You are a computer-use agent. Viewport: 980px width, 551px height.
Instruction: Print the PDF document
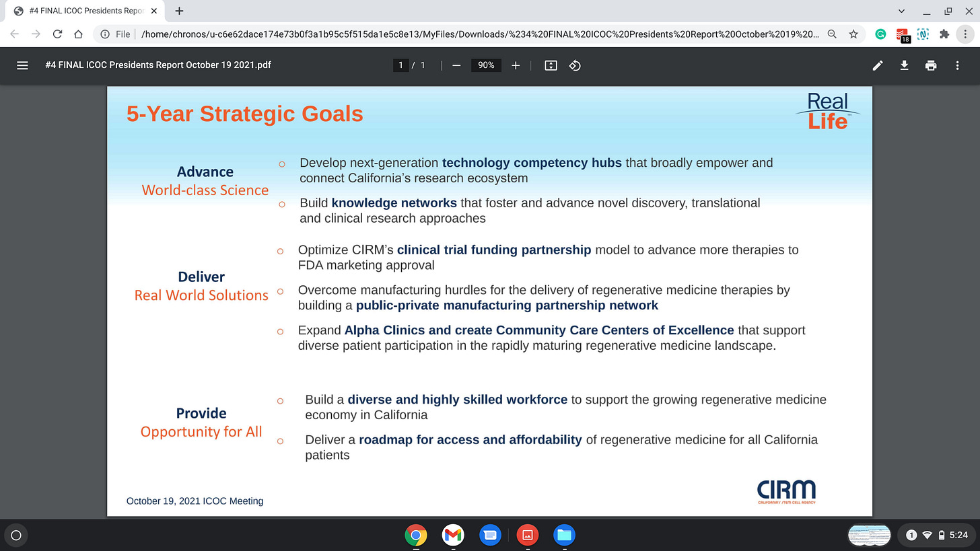931,65
